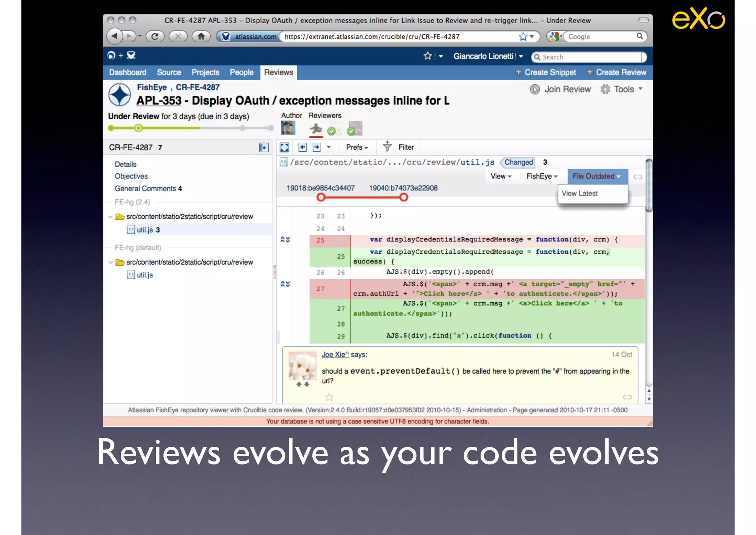Click Create Review
The width and height of the screenshot is (756, 535).
616,72
